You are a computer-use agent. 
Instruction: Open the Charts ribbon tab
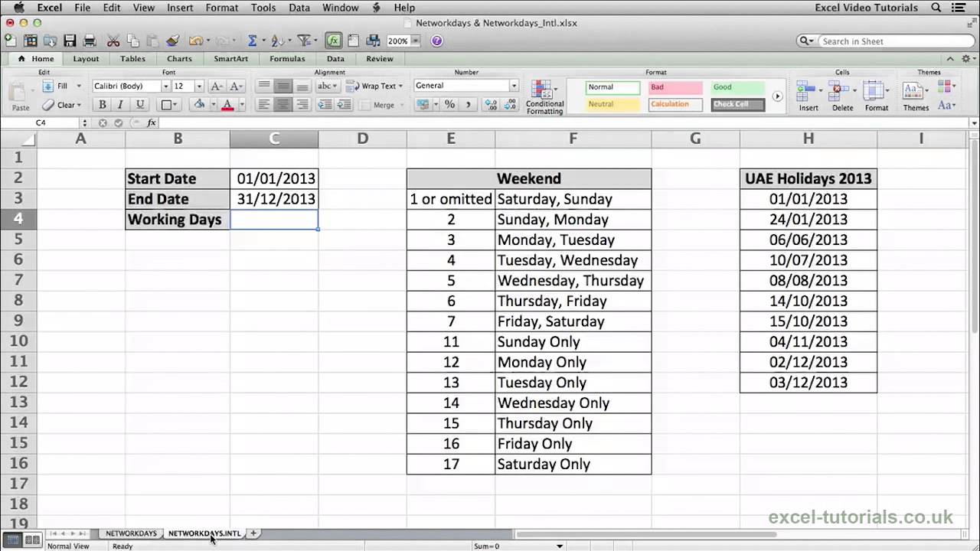[179, 59]
